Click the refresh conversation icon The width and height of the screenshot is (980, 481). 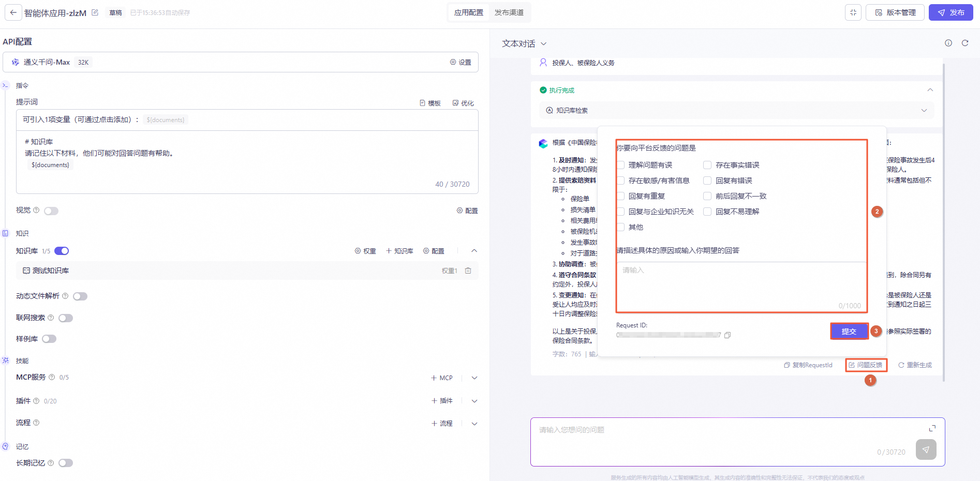pyautogui.click(x=965, y=43)
